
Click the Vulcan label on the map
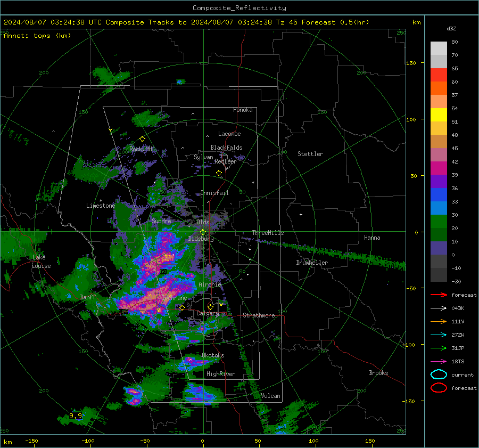[271, 396]
